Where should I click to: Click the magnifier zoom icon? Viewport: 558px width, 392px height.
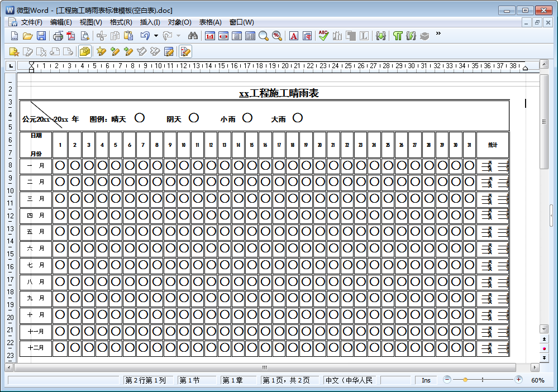click(264, 36)
